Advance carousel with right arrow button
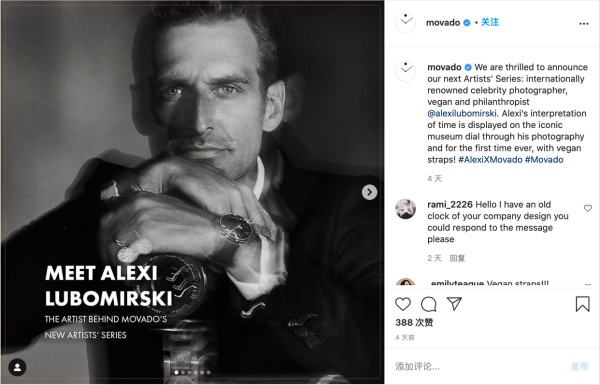This screenshot has height=385, width=600. click(x=369, y=192)
